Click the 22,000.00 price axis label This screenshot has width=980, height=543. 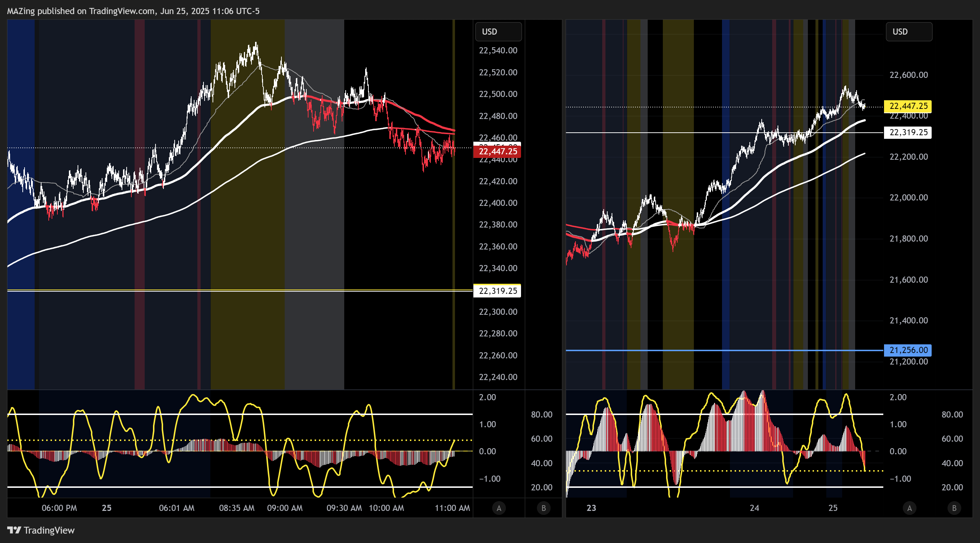tap(909, 197)
